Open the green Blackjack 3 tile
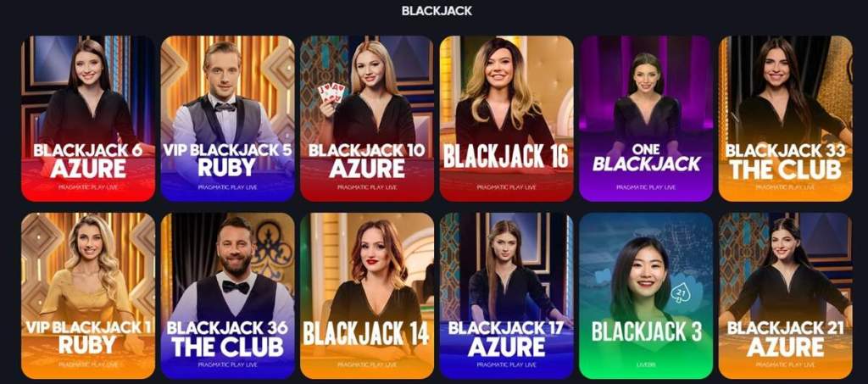The width and height of the screenshot is (868, 384). [646, 296]
